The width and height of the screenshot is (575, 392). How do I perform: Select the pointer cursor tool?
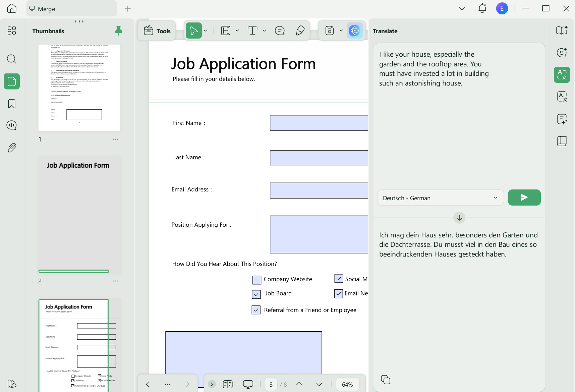(x=194, y=31)
